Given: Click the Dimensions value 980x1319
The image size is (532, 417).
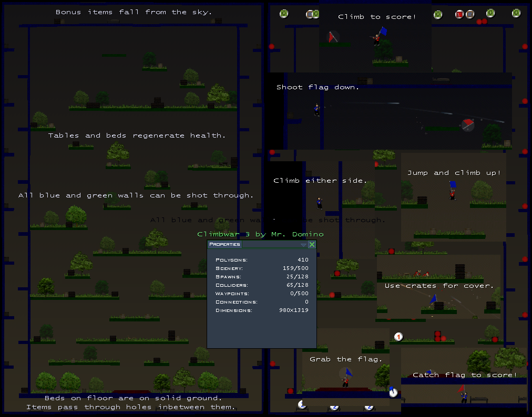Looking at the screenshot, I should pos(293,310).
